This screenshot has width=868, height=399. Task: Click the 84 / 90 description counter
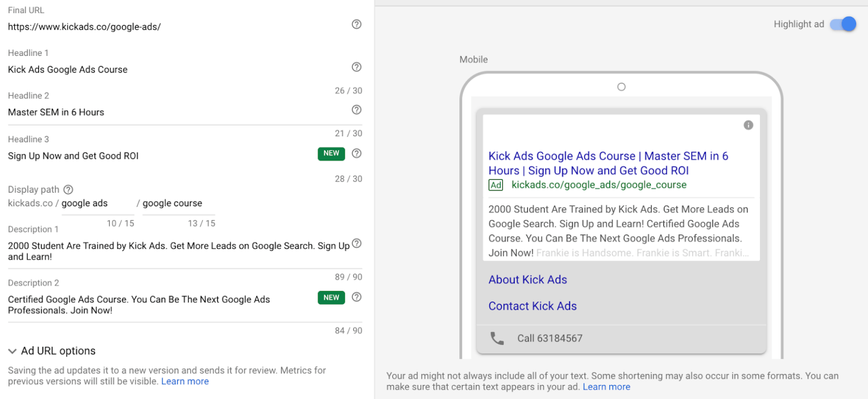pyautogui.click(x=349, y=331)
